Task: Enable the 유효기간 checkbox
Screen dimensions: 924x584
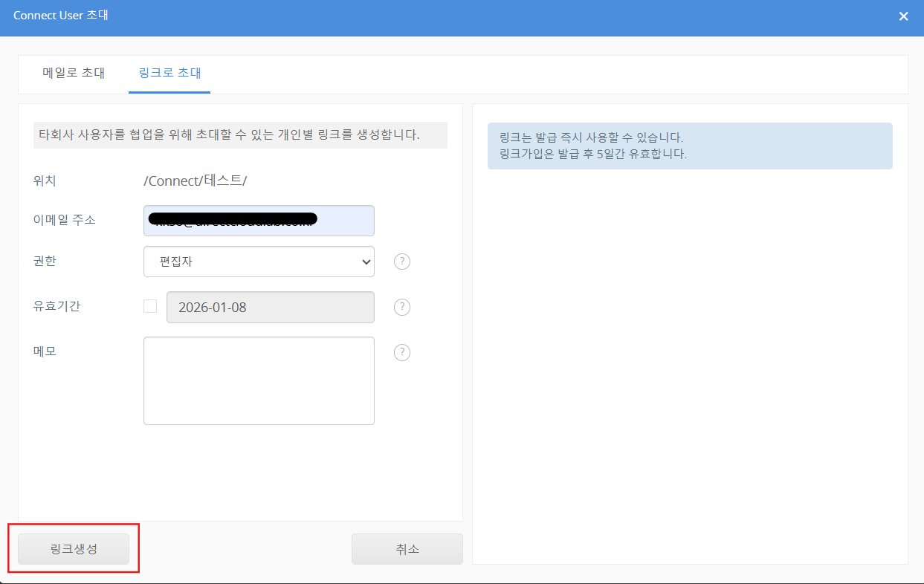Action: click(150, 306)
